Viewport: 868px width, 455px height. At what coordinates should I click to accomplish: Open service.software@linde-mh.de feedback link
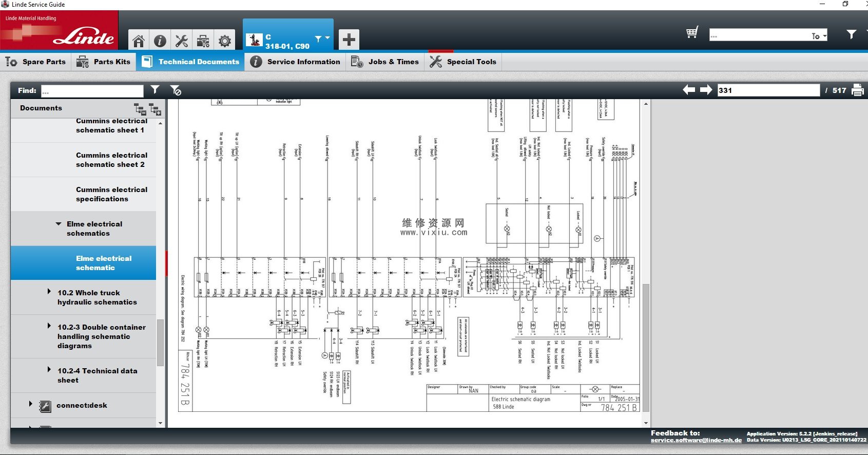pyautogui.click(x=696, y=440)
